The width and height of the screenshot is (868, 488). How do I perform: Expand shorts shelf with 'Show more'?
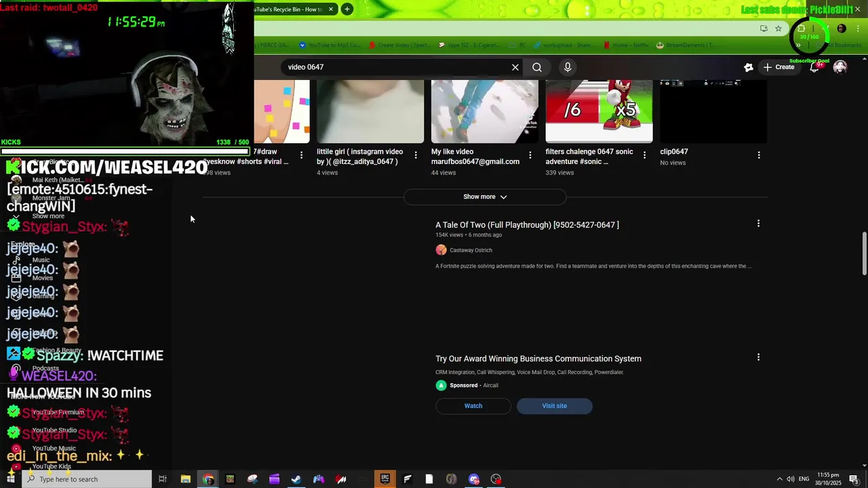[485, 197]
